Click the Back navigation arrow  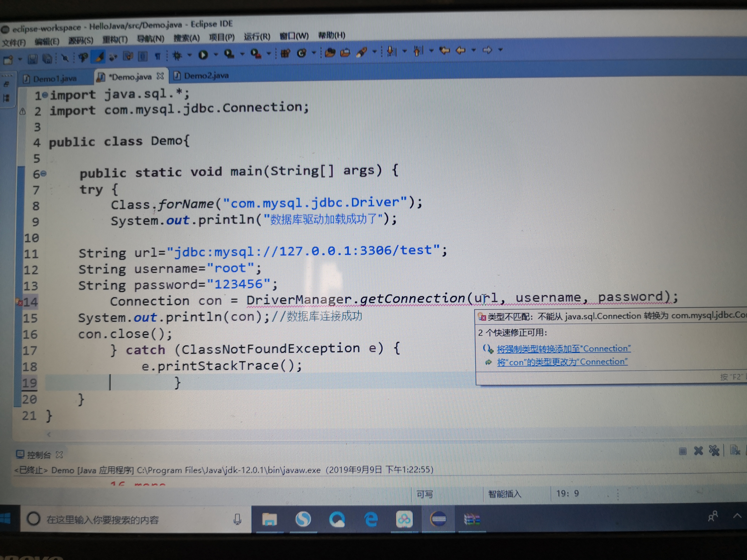pos(461,51)
